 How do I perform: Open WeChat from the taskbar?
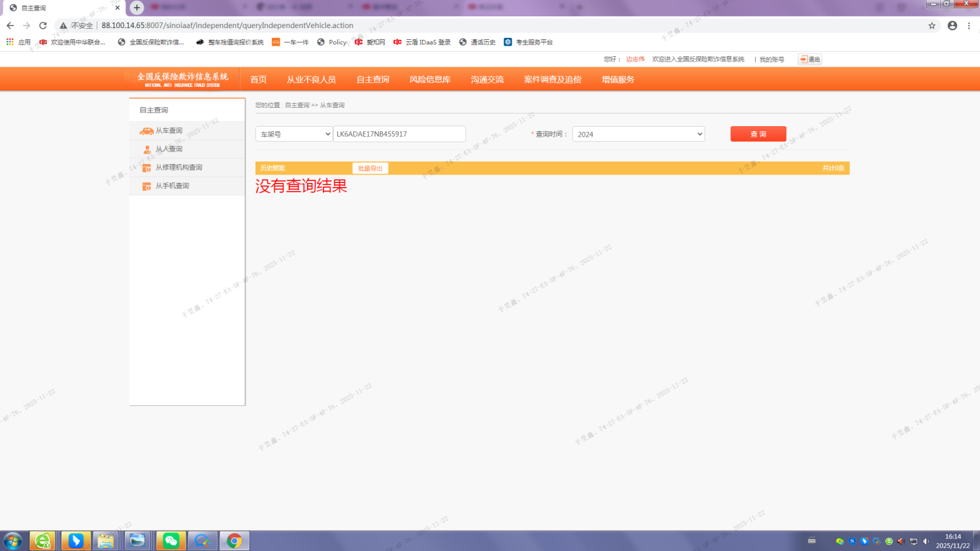(x=171, y=541)
